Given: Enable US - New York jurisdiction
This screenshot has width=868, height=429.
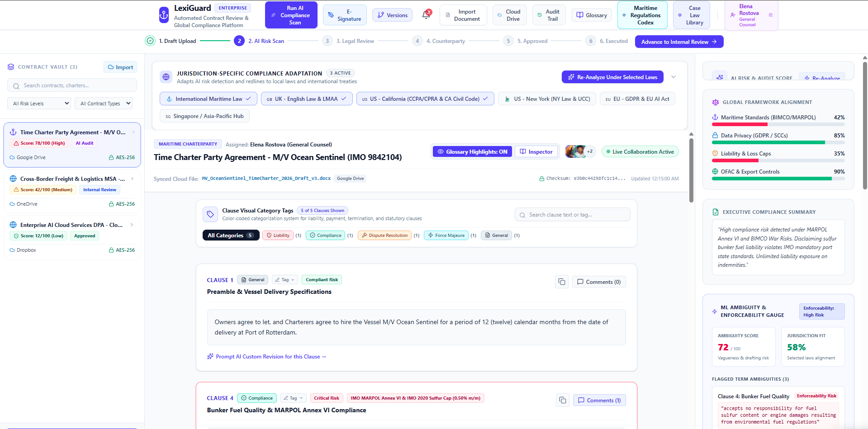Looking at the screenshot, I should [547, 99].
